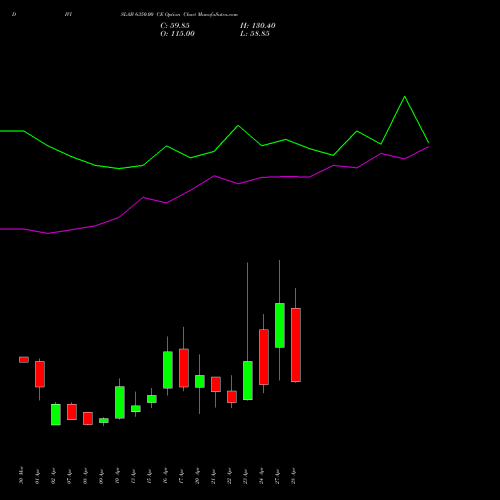Click the last red candle above 28 Apr
This screenshot has width=500, height=500.
296,345
